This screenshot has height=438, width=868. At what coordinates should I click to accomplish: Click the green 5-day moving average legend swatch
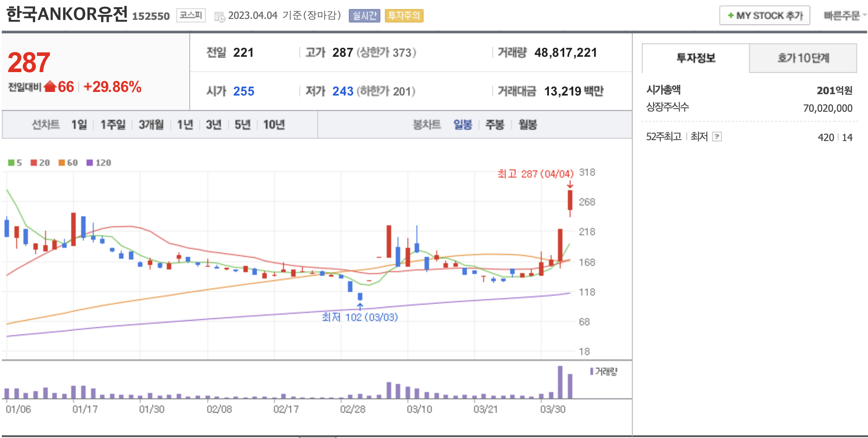tap(11, 163)
